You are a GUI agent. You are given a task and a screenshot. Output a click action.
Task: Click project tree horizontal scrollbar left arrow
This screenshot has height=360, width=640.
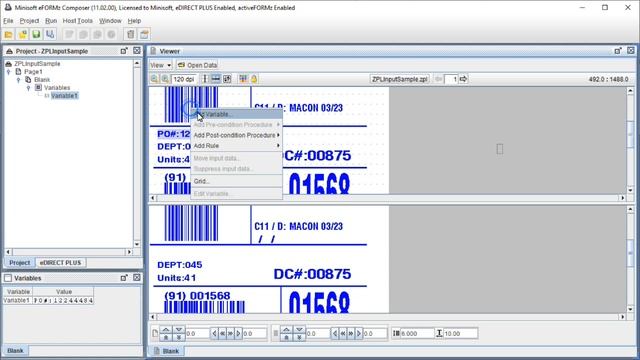(x=8, y=252)
